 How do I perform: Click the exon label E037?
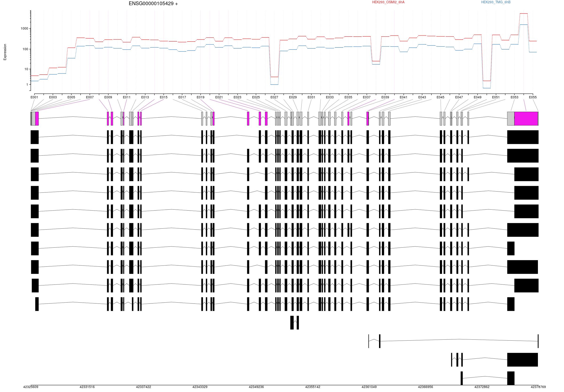click(x=367, y=97)
